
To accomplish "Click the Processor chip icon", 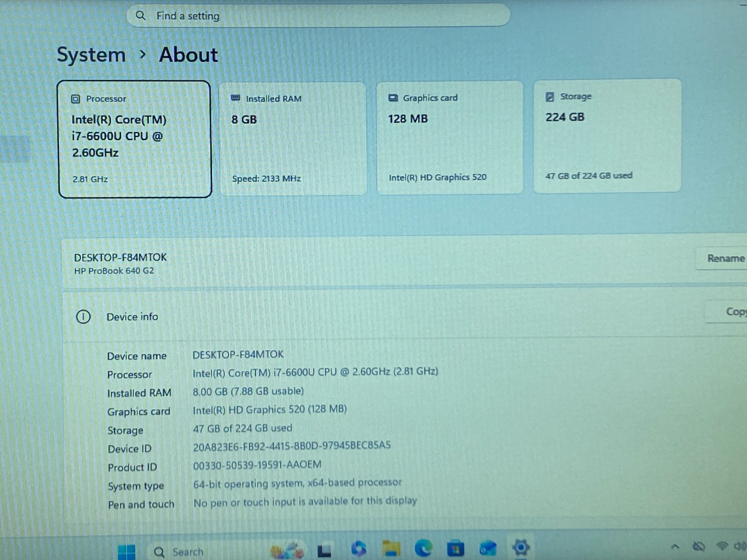I will click(x=76, y=99).
